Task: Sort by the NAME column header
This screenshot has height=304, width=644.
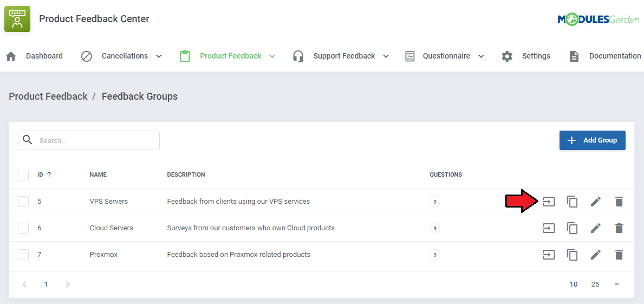Action: [98, 174]
